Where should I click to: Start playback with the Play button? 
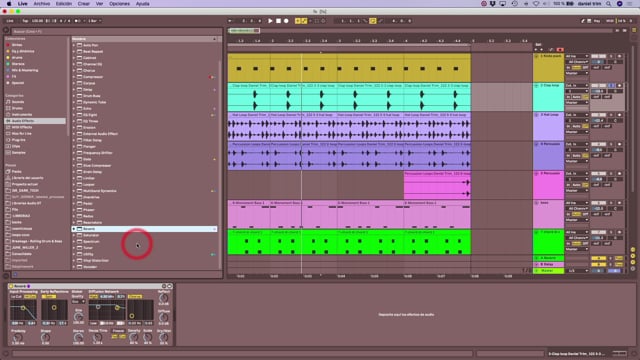pyautogui.click(x=270, y=21)
